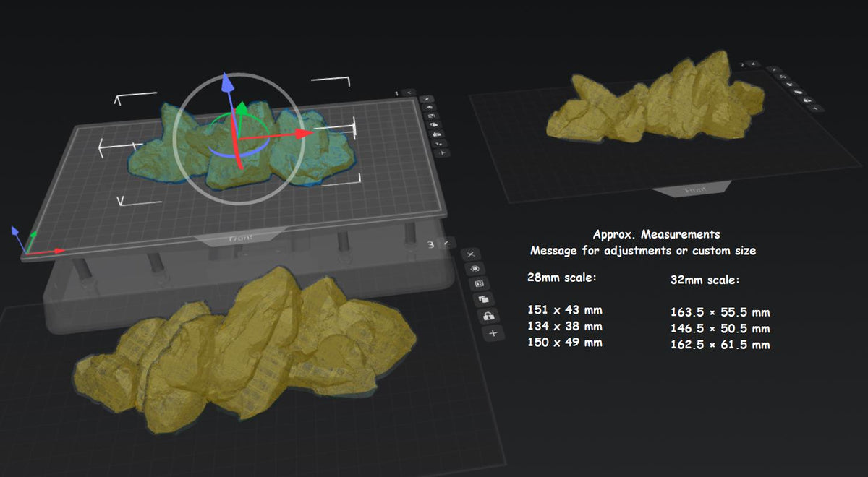Click 'Message for adjustments or custom size' text
This screenshot has height=477, width=868.
(x=643, y=251)
